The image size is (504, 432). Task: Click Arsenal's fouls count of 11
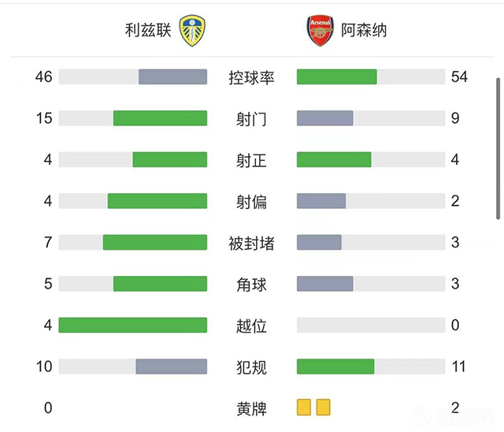pyautogui.click(x=459, y=367)
